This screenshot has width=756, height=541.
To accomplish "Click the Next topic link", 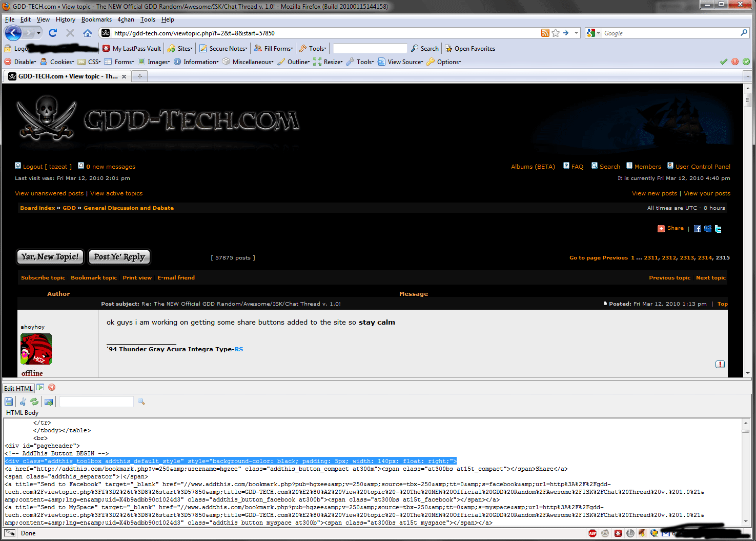I will [x=710, y=278].
